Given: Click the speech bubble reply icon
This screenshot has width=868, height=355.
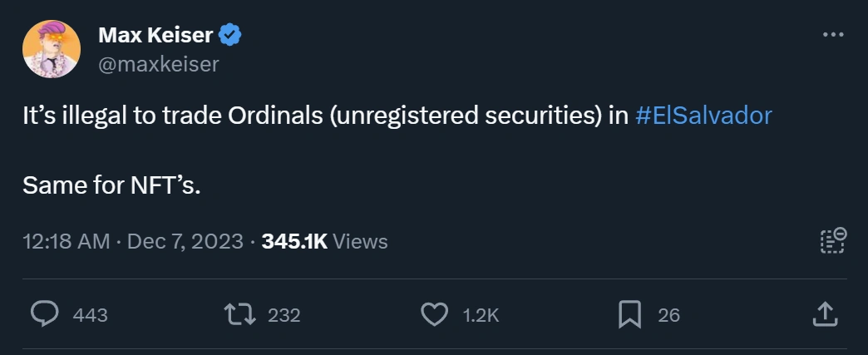Looking at the screenshot, I should pyautogui.click(x=44, y=314).
